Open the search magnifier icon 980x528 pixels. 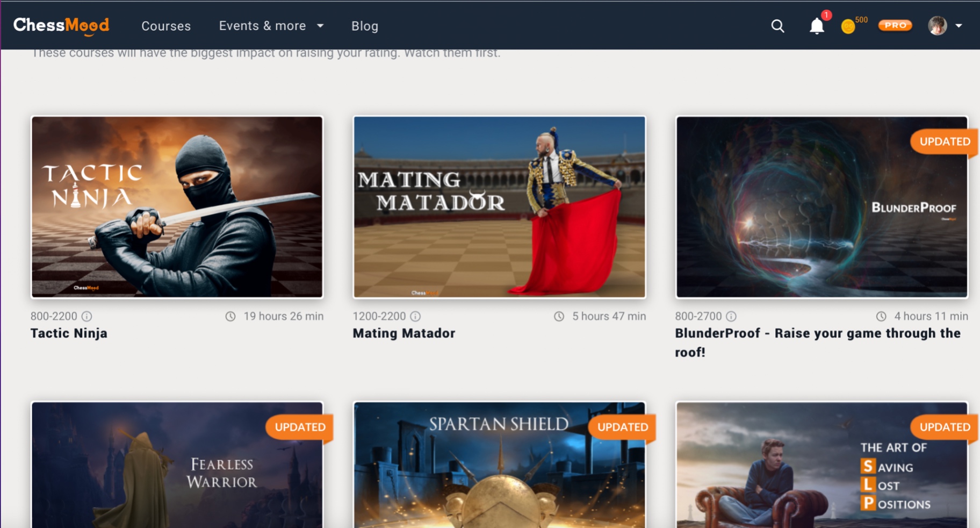point(777,26)
